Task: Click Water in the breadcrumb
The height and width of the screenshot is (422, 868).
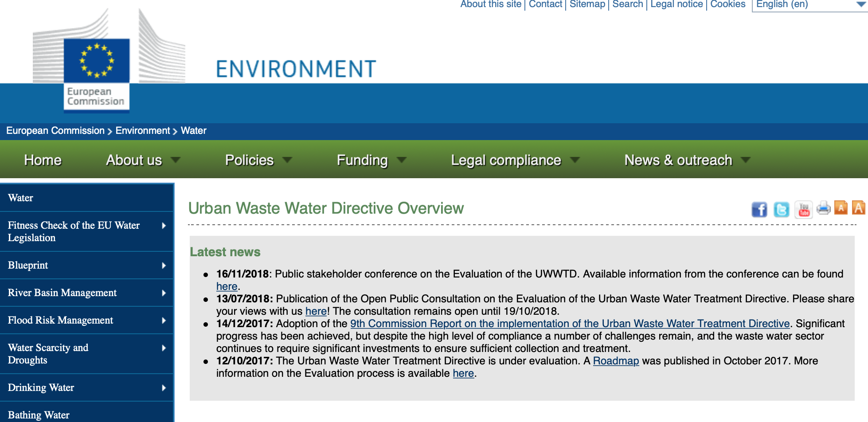Action: pos(194,131)
